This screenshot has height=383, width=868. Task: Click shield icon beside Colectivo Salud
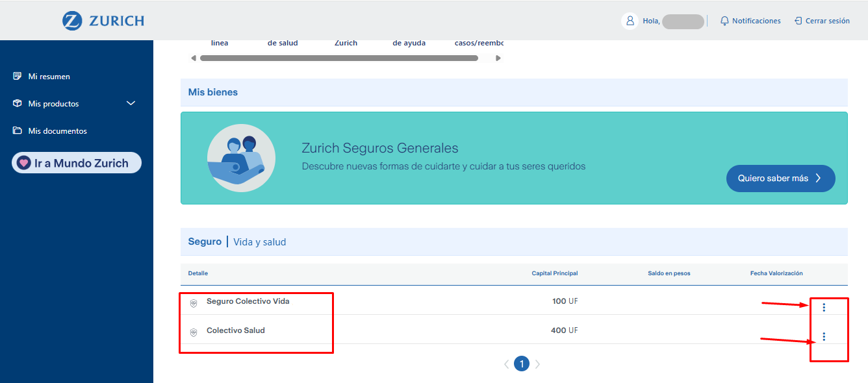194,332
